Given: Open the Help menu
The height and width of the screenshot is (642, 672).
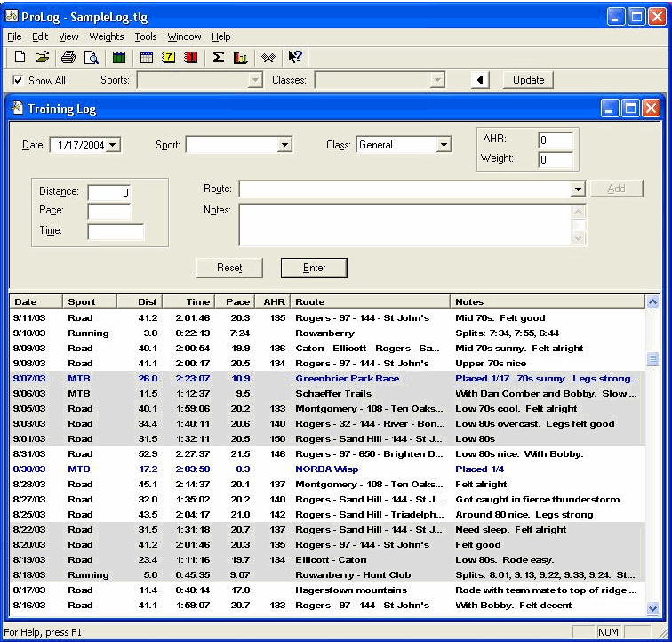Looking at the screenshot, I should [221, 36].
